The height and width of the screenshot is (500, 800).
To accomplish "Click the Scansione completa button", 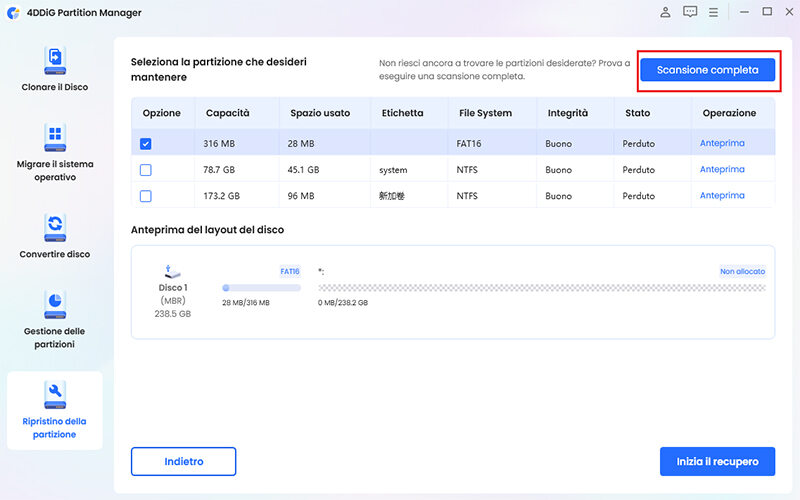I will (x=708, y=70).
